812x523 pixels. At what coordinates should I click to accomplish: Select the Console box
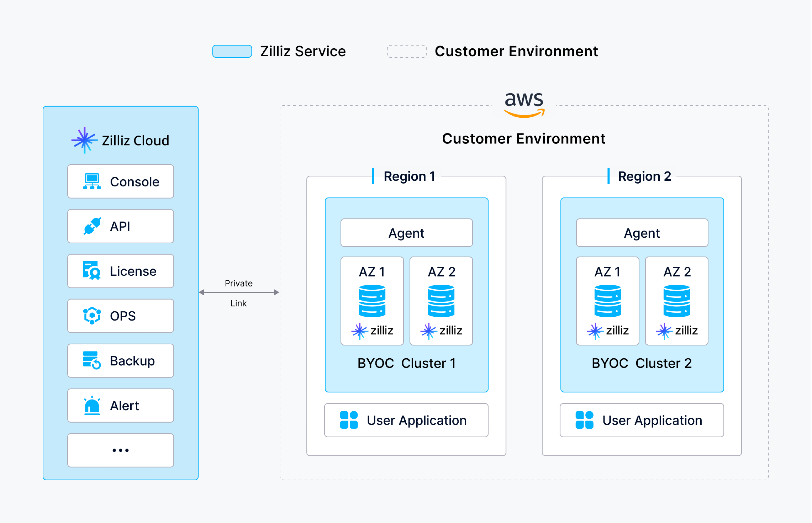[121, 181]
